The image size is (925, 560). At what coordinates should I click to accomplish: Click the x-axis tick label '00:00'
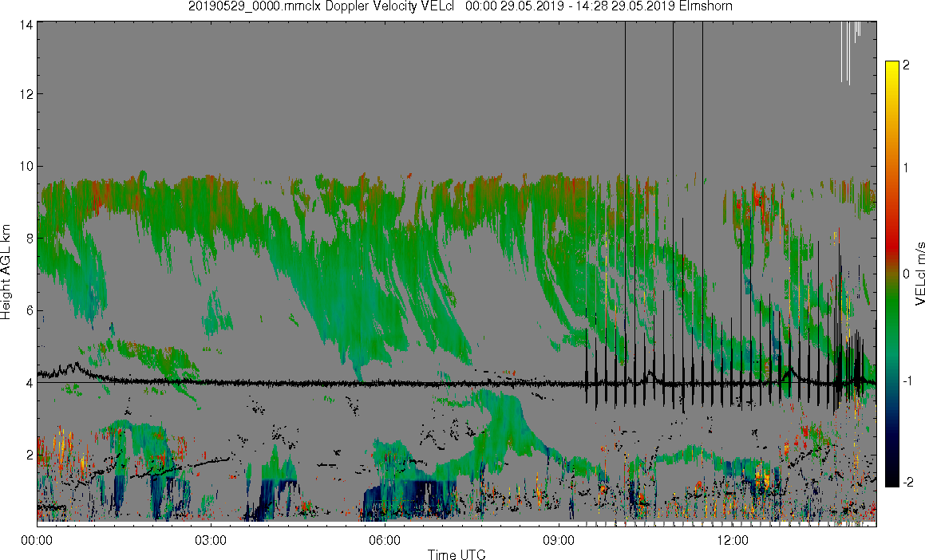[x=37, y=540]
